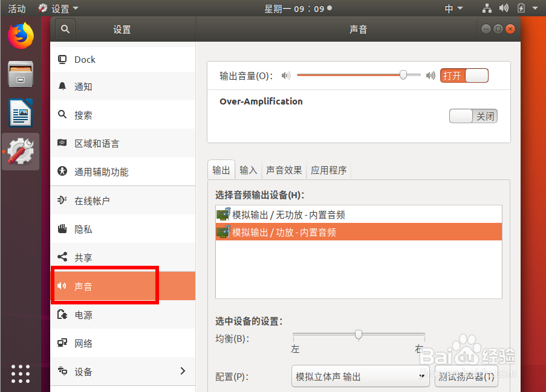The width and height of the screenshot is (546, 392).
Task: Click sound card icon of 功放 device
Action: 223,232
